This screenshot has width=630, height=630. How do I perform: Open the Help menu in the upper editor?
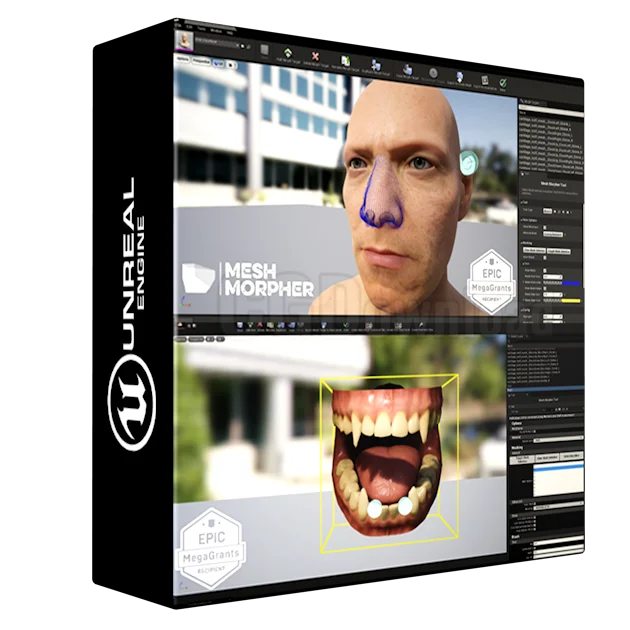point(230,32)
